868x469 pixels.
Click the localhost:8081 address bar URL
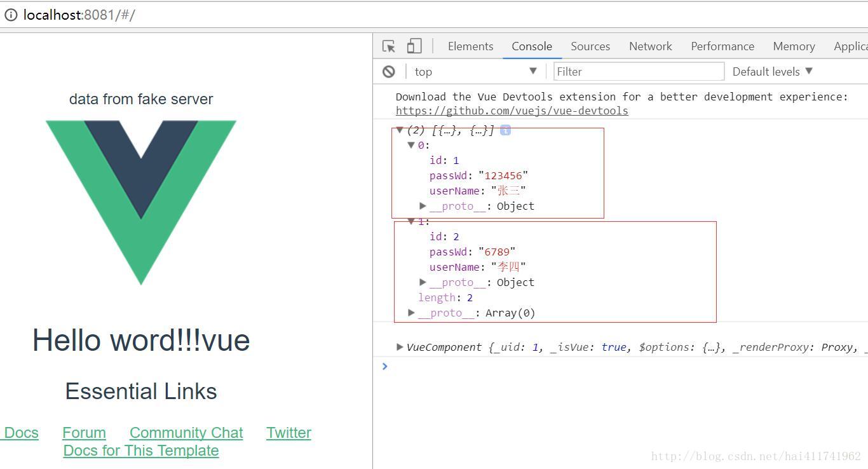pos(79,15)
